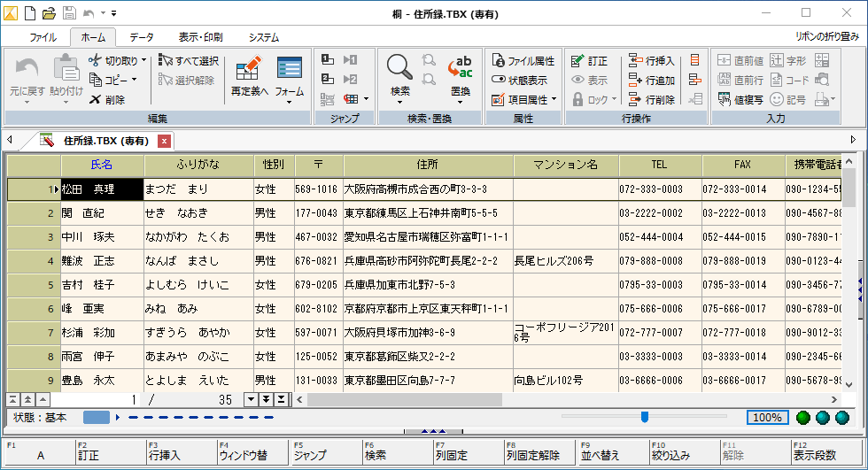The height and width of the screenshot is (470, 868).
Task: Click すべて選択 select all
Action: tap(188, 60)
